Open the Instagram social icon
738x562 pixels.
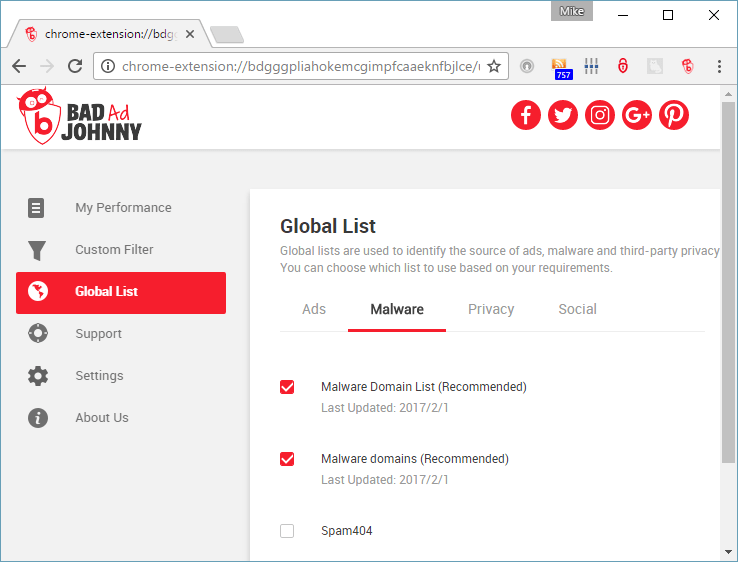pyautogui.click(x=600, y=115)
